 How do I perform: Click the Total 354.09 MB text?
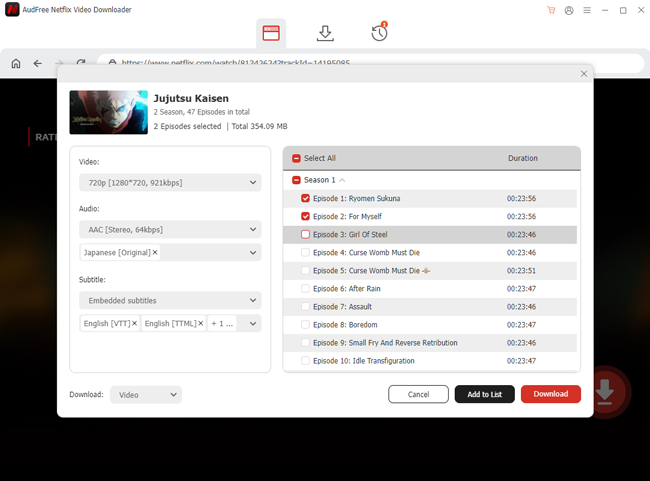click(259, 126)
